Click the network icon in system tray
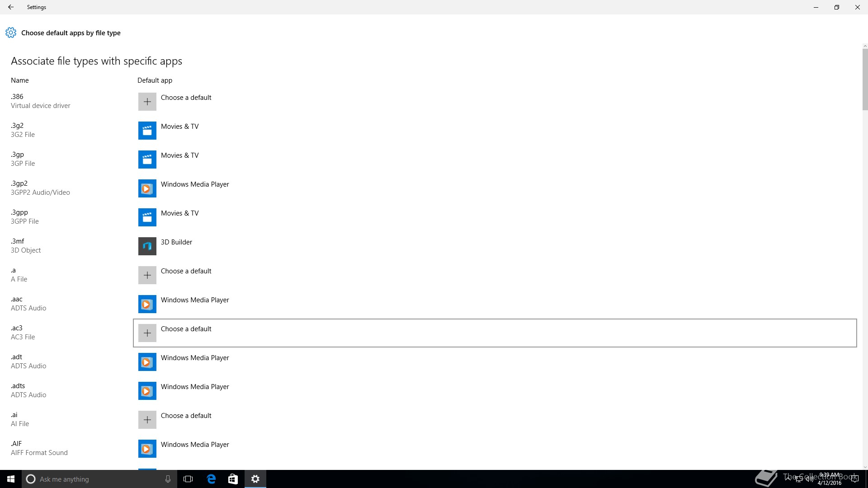The height and width of the screenshot is (488, 868). [798, 479]
